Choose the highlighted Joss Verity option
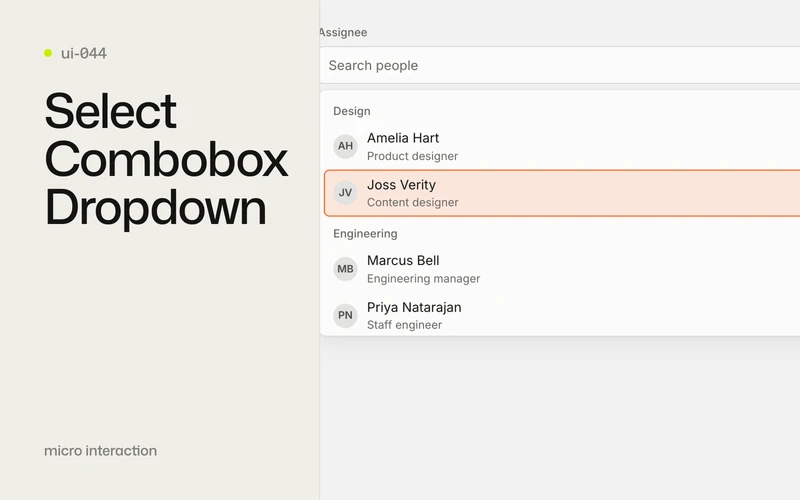Screen dimensions: 800x500 pos(562,193)
